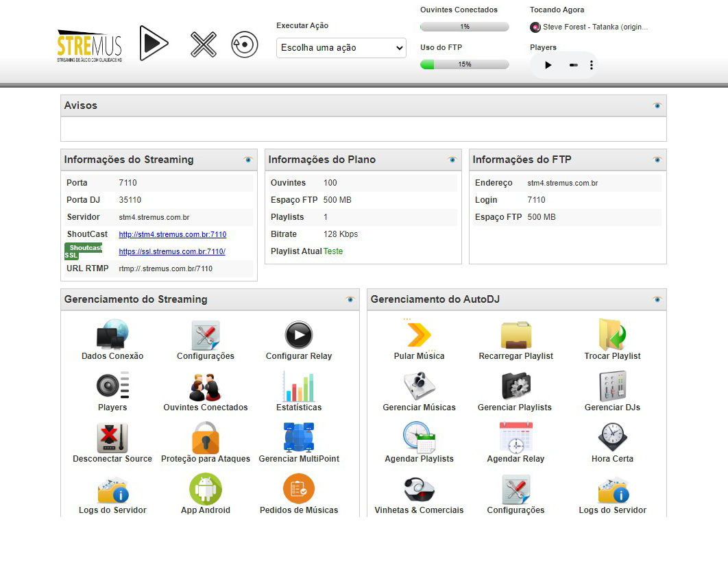Open the Escolha uma ação dropdown

point(341,48)
